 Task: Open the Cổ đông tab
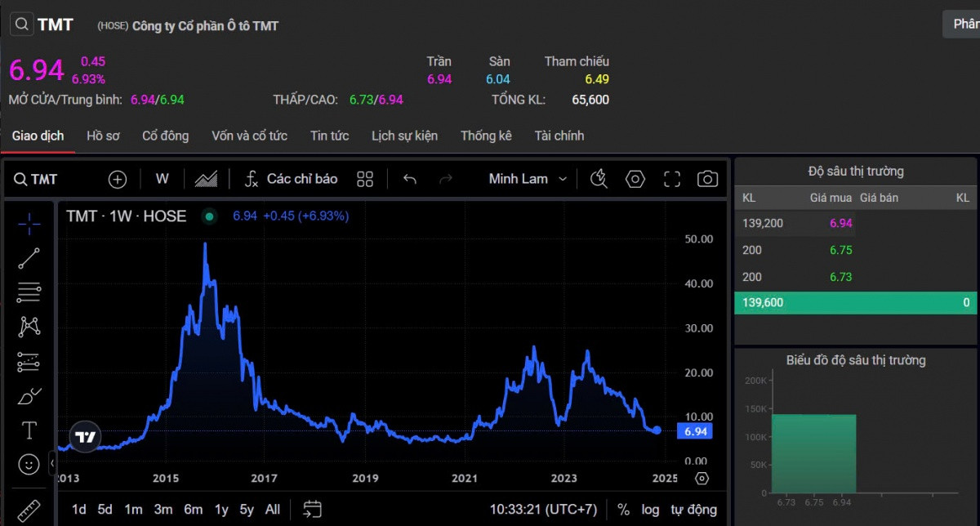click(165, 136)
